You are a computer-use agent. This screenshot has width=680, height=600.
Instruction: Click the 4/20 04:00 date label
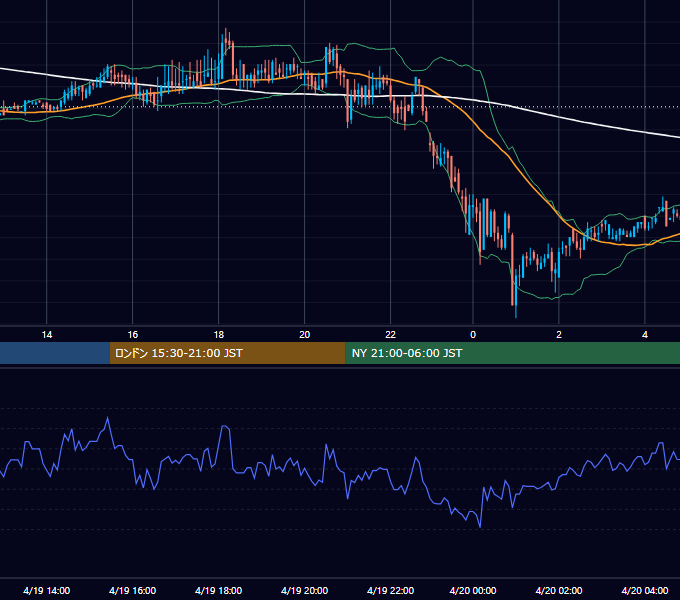pyautogui.click(x=645, y=590)
